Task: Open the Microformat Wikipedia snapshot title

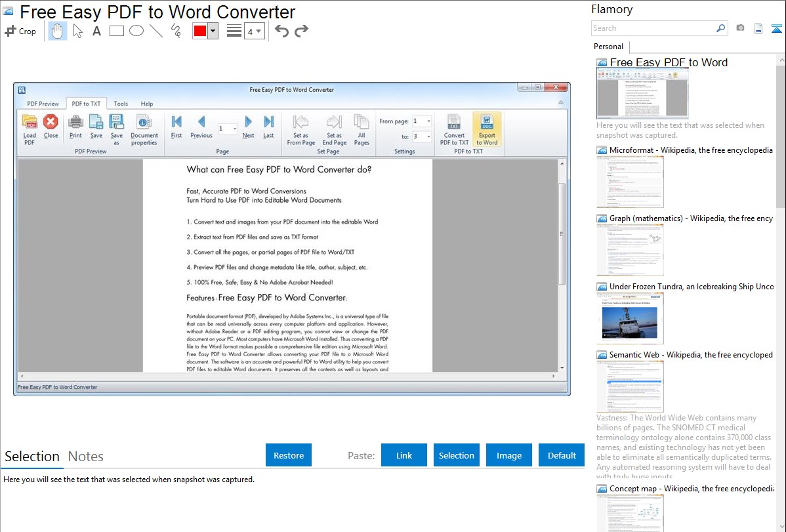Action: 691,150
